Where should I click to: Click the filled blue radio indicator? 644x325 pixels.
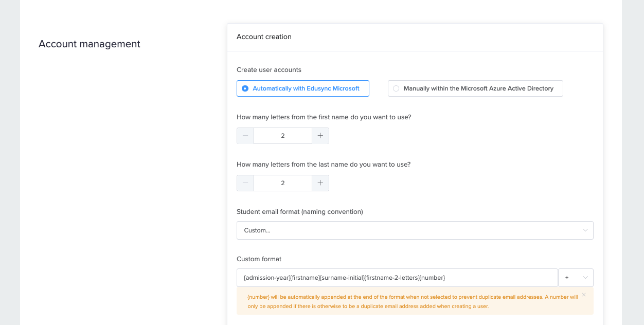pos(245,88)
